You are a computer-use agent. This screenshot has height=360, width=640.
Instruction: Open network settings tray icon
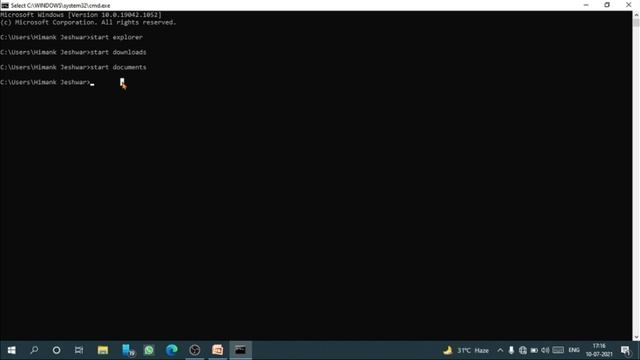(522, 350)
